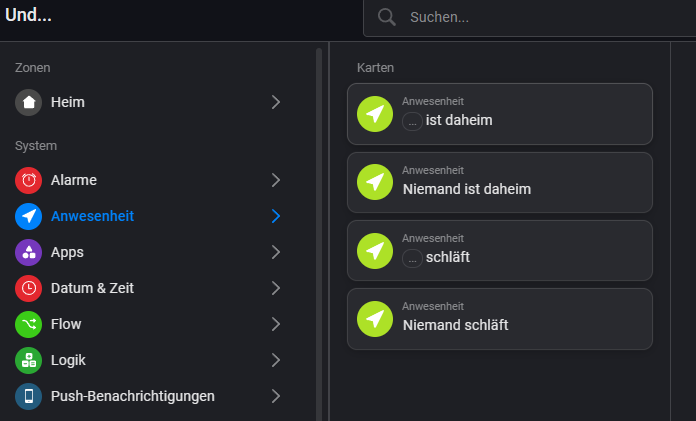Viewport: 696px width, 421px height.
Task: Select the 'Niemand ist daheim' card
Action: point(499,182)
